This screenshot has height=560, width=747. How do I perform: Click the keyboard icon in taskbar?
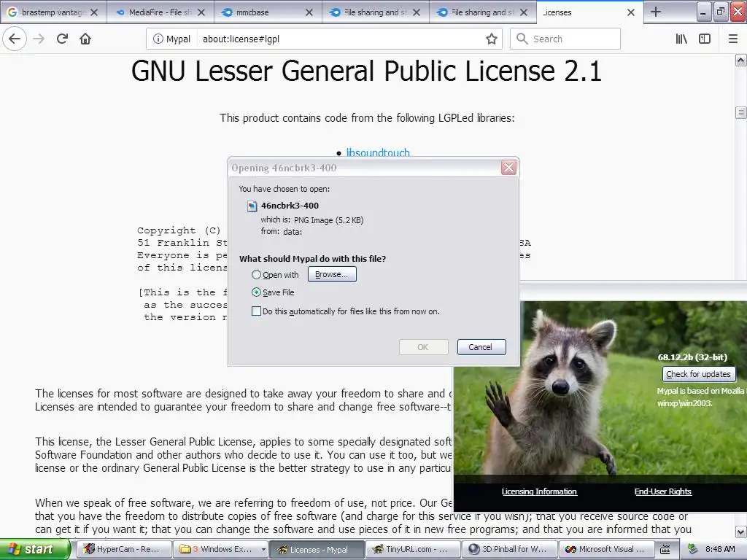click(665, 550)
